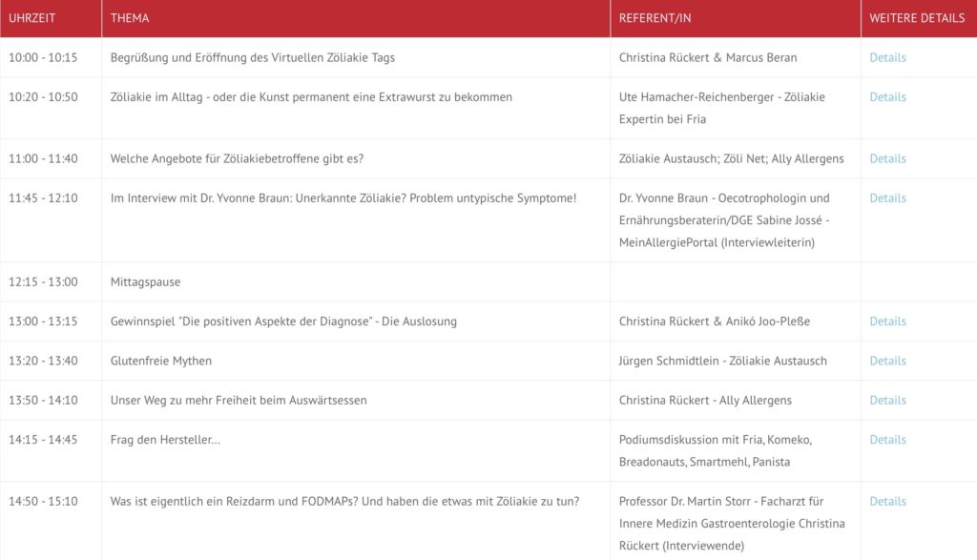Select the time cell 13:50 - 14:10
This screenshot has width=977, height=560.
[43, 400]
